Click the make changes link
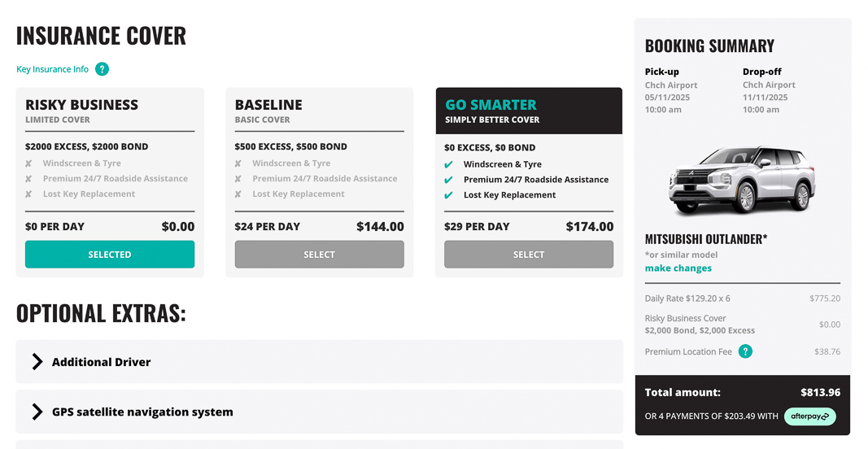Screen dimensions: 868x449 point(678,268)
